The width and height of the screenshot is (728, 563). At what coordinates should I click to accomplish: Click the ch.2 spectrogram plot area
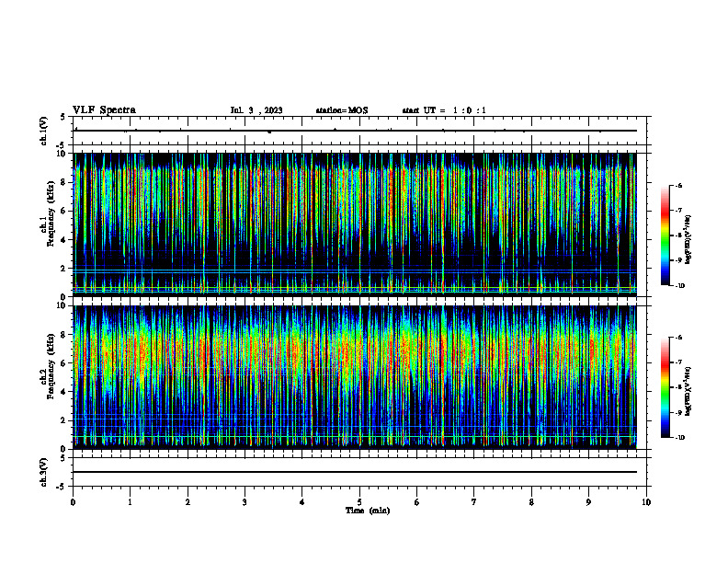(x=355, y=377)
